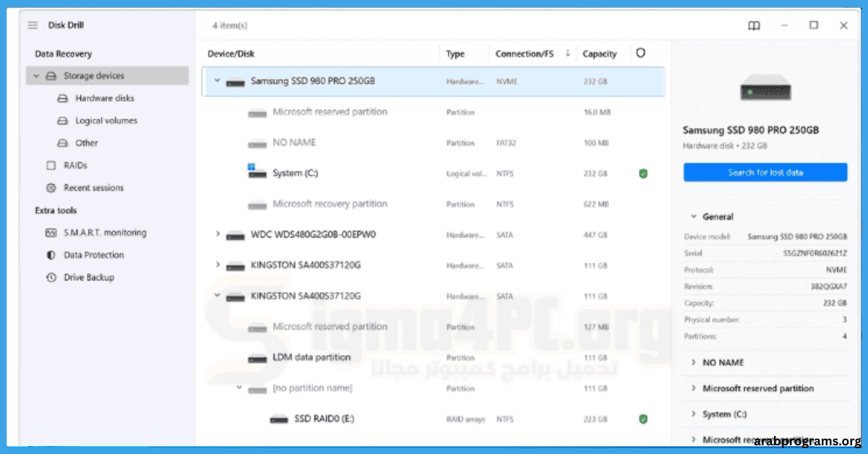Select the 447 GB capacity cell
868x454 pixels.
click(x=595, y=235)
